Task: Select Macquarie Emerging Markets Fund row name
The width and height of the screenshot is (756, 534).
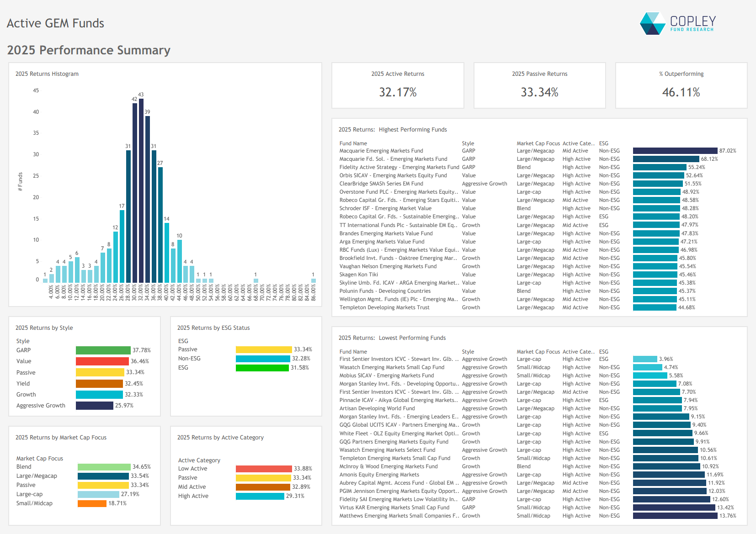Action: click(381, 151)
